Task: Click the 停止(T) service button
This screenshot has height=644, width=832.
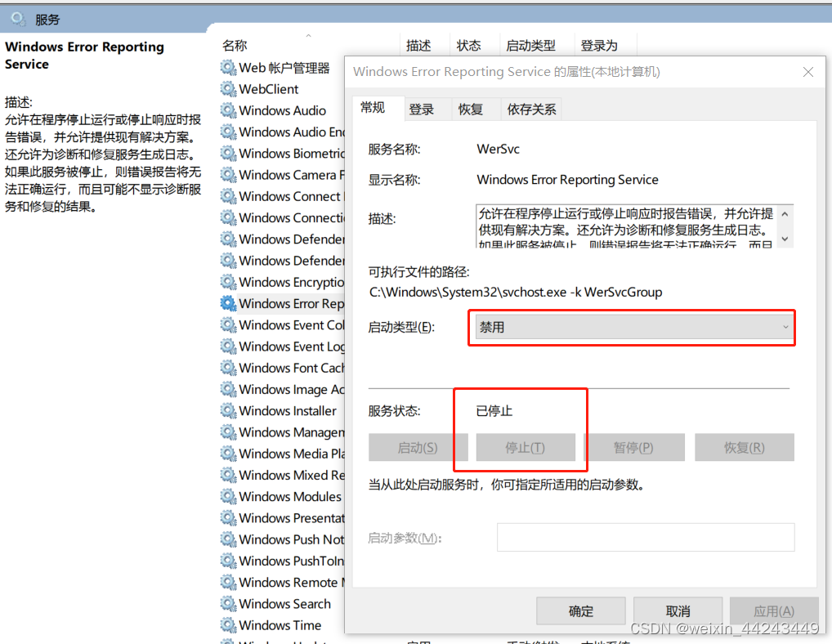Action: point(526,448)
